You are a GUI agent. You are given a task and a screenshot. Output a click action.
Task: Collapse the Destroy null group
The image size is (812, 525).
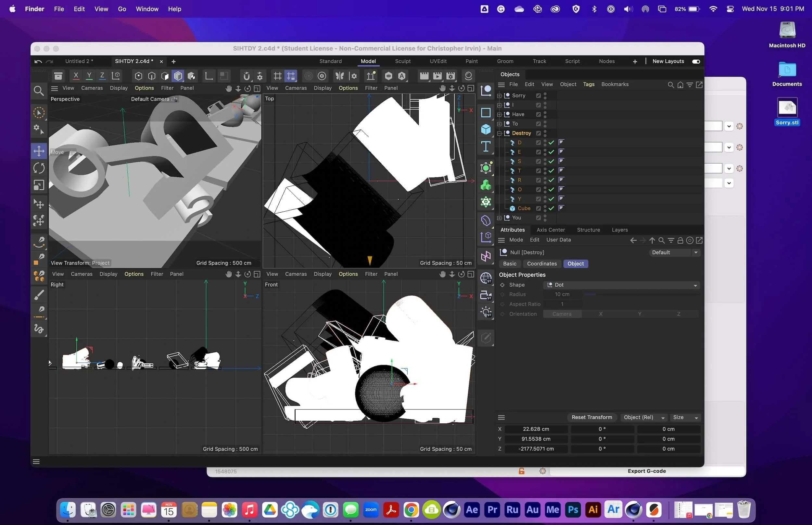pos(499,133)
